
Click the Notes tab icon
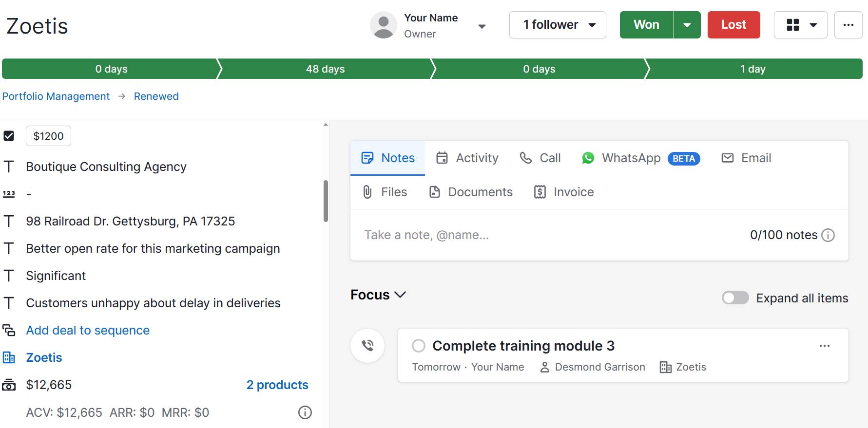(367, 158)
